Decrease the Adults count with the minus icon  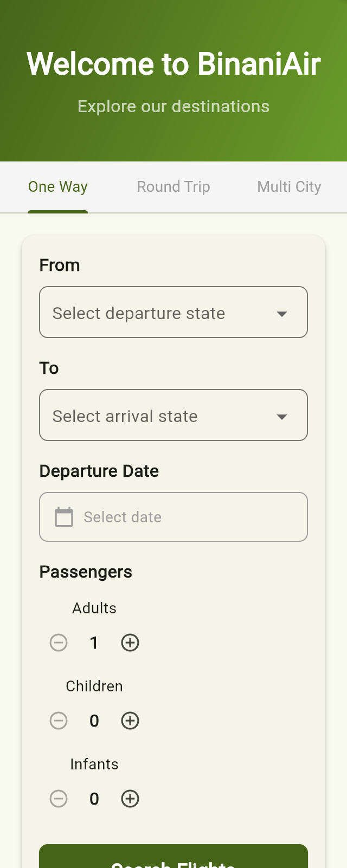[x=59, y=643]
